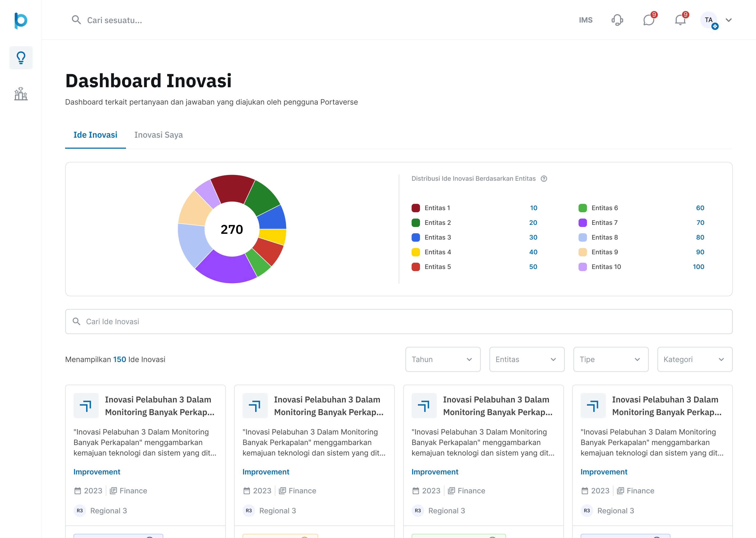Image resolution: width=756 pixels, height=538 pixels.
Task: Select the Ide Inovasi tab
Action: pyautogui.click(x=95, y=135)
